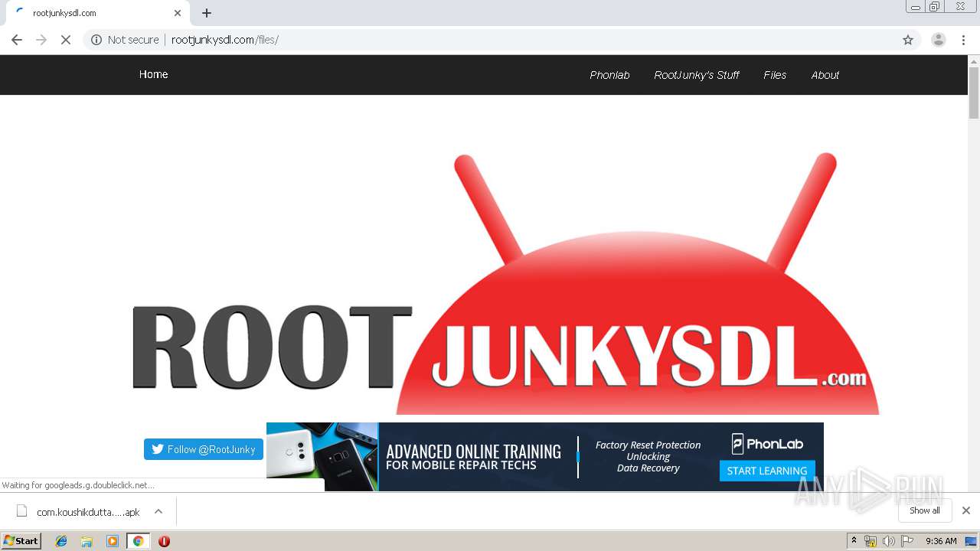
Task: View Not secure site information
Action: pyautogui.click(x=125, y=40)
